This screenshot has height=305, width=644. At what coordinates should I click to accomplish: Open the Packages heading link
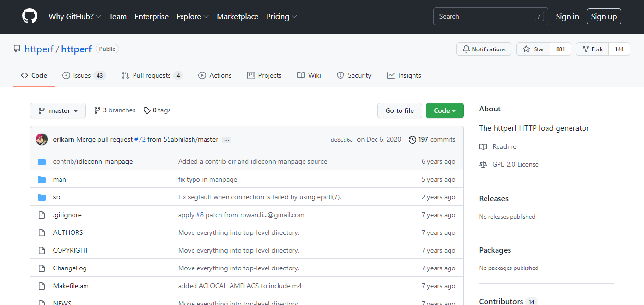[495, 250]
